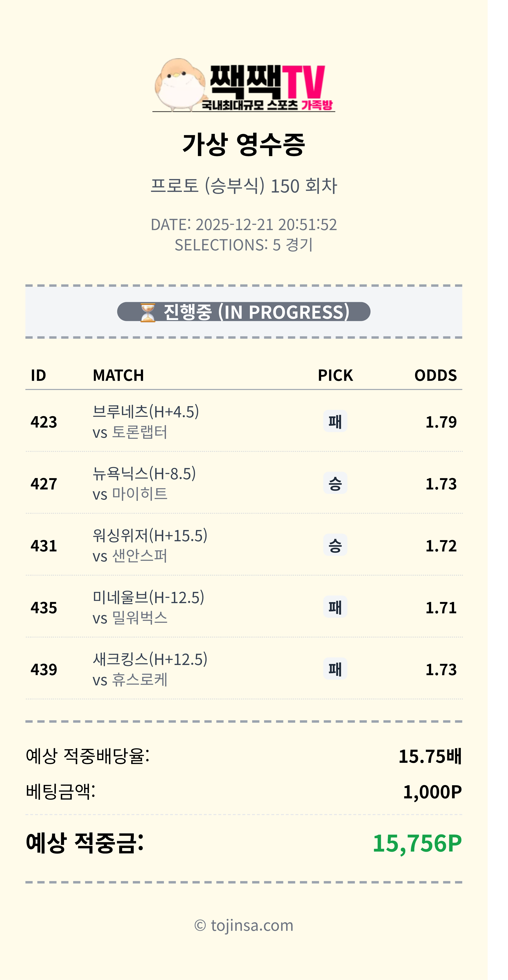This screenshot has height=980, width=508.
Task: Click the hourglass icon in the status badge
Action: point(148,312)
